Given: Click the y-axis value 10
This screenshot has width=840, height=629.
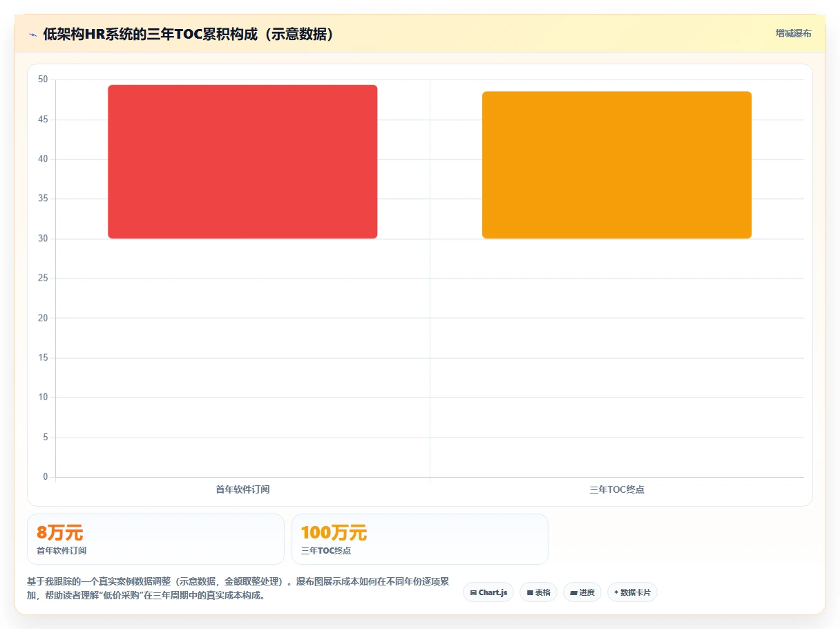Looking at the screenshot, I should pyautogui.click(x=43, y=397).
